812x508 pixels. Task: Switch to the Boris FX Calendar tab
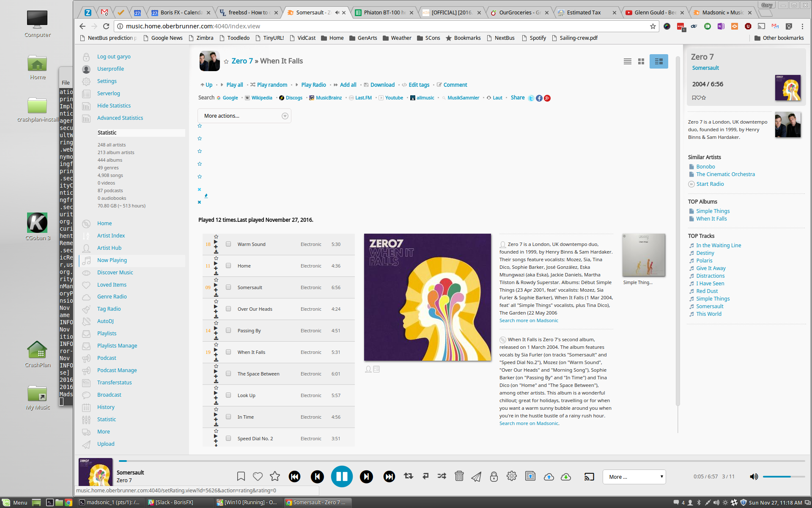tap(181, 13)
